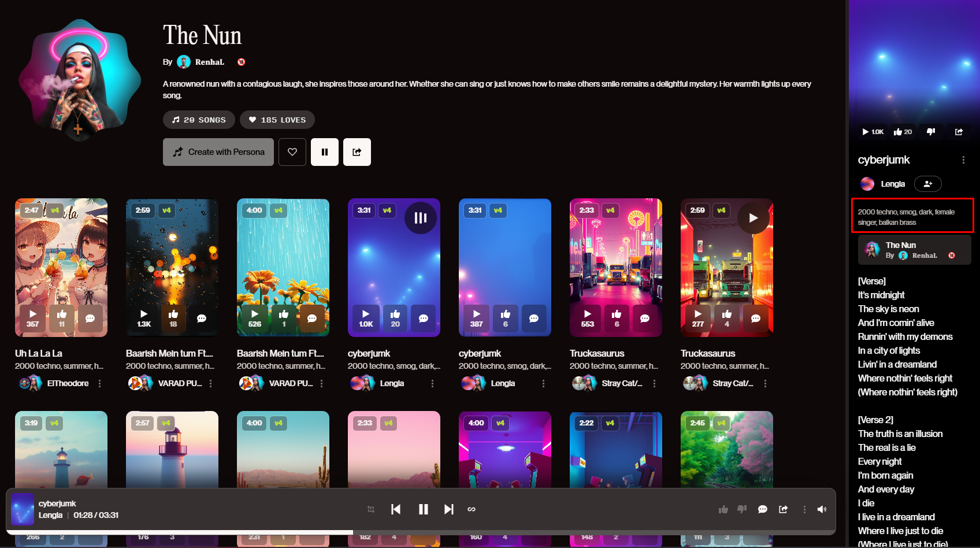Toggle loop mode in the player bar
This screenshot has width=980, height=548.
point(472,509)
